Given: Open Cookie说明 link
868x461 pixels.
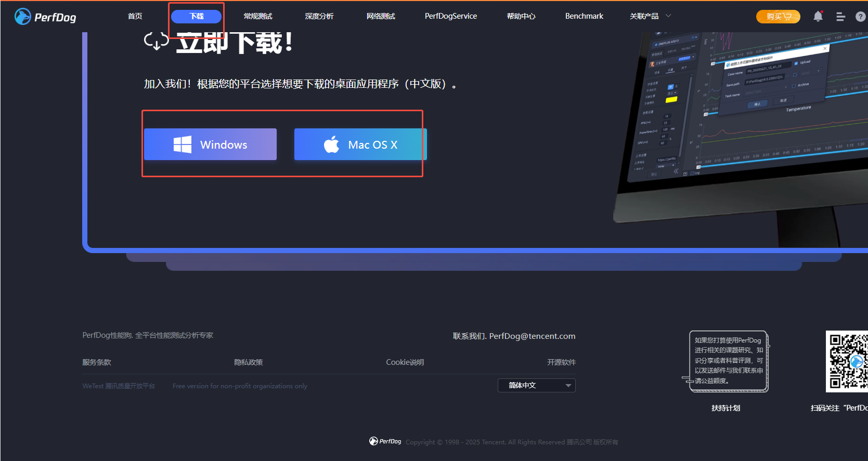Looking at the screenshot, I should (x=405, y=362).
